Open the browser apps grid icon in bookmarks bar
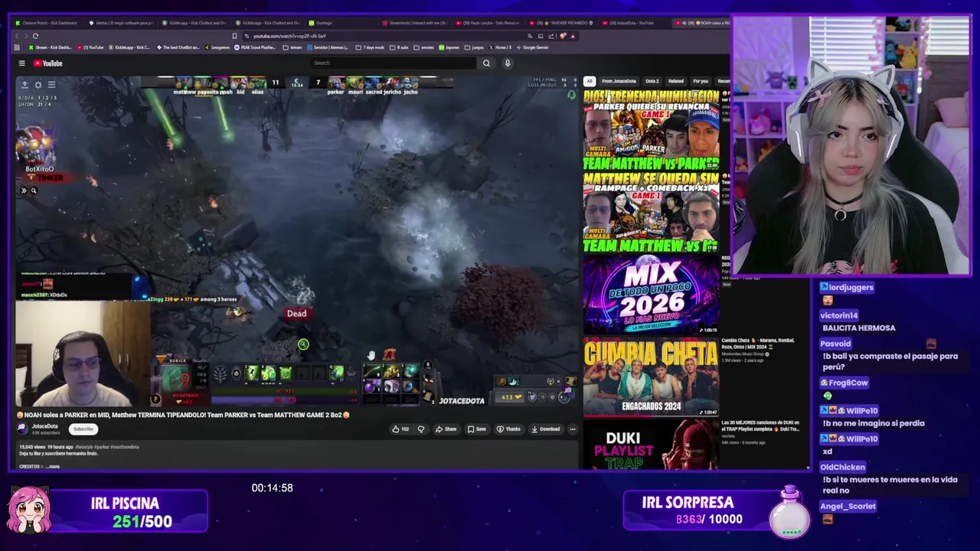This screenshot has width=980, height=551. coord(17,47)
